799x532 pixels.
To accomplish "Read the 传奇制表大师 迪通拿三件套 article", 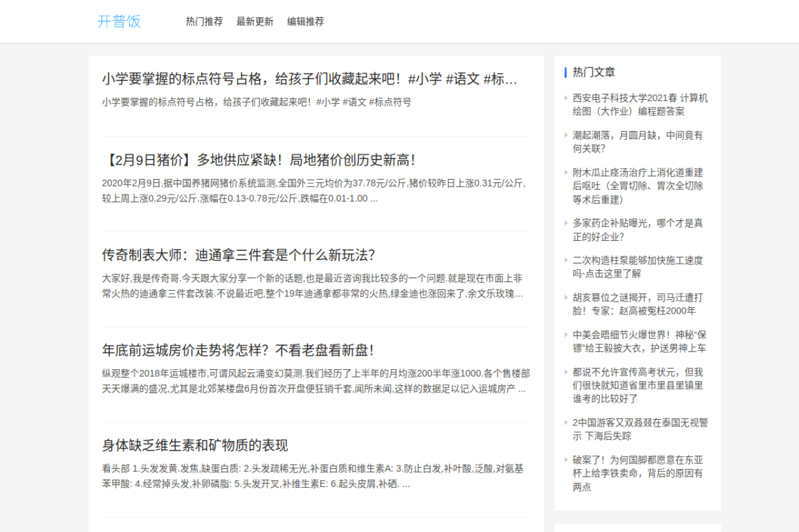I will point(238,255).
